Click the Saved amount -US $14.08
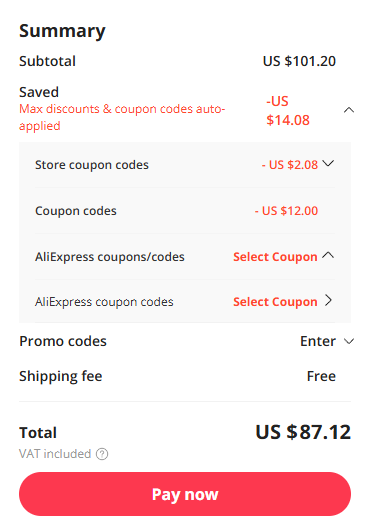The image size is (367, 523). click(288, 110)
